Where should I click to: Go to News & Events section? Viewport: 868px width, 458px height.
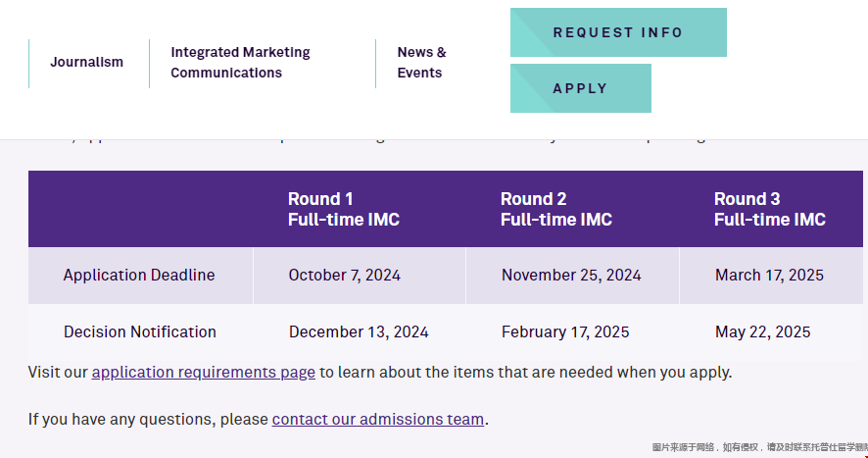(422, 62)
